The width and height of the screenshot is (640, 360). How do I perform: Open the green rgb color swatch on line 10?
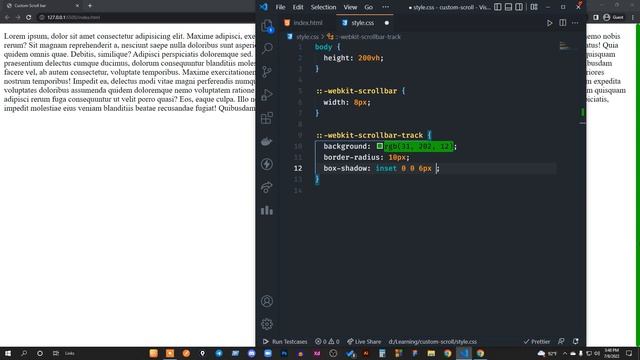tap(380, 146)
